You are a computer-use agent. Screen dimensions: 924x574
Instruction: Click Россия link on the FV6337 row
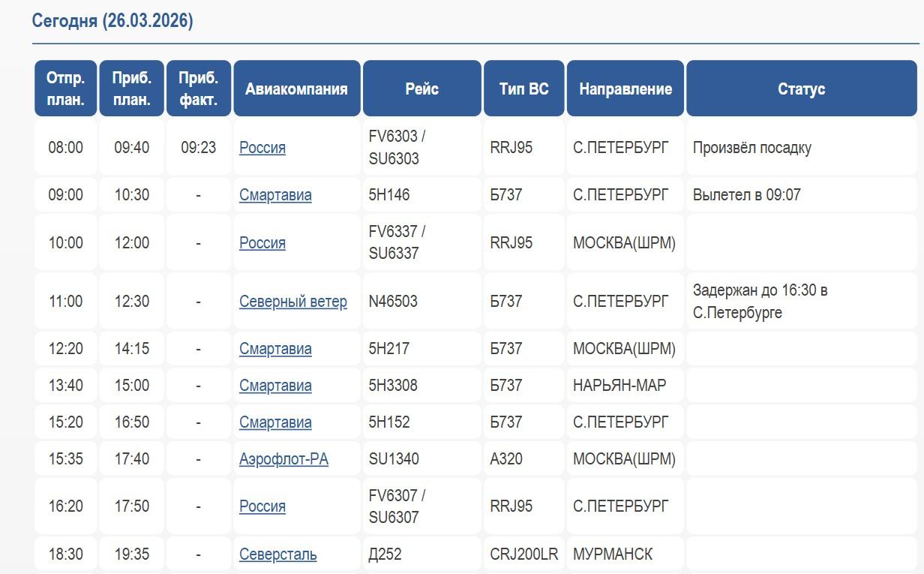point(262,243)
